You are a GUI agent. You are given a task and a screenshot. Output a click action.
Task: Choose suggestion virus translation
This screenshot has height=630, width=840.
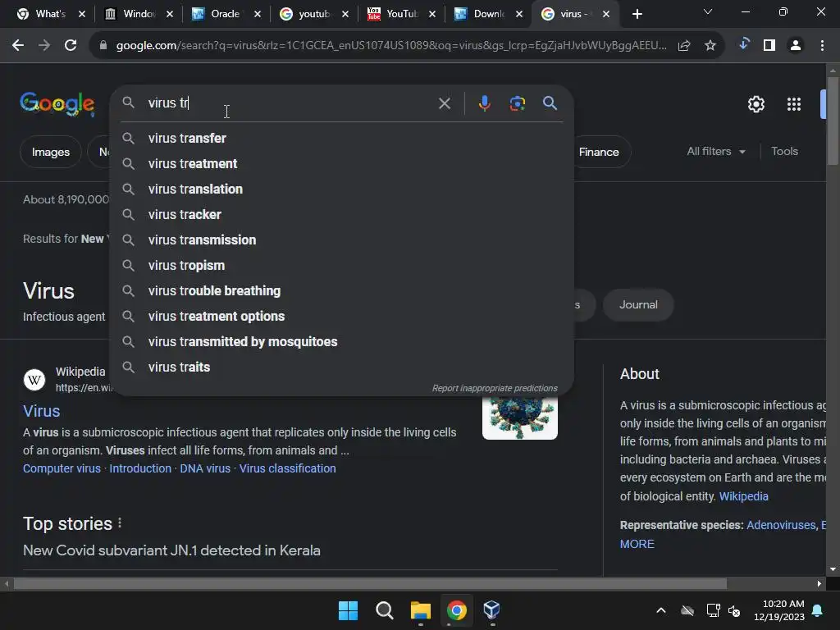click(342, 189)
